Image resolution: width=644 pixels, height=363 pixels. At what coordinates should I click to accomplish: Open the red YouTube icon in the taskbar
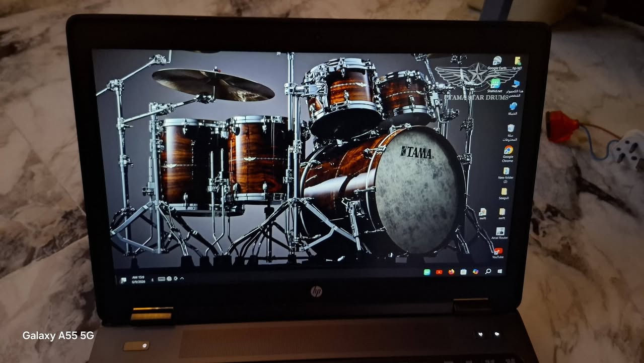[439, 272]
